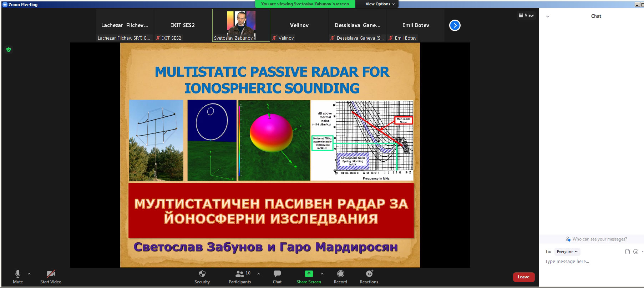644x288 pixels.
Task: Check the green encryption shield icon
Action: [x=9, y=50]
